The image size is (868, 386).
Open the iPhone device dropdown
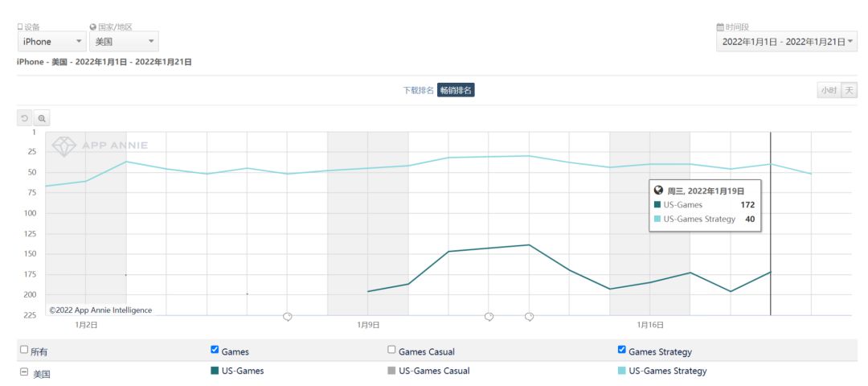(x=51, y=42)
